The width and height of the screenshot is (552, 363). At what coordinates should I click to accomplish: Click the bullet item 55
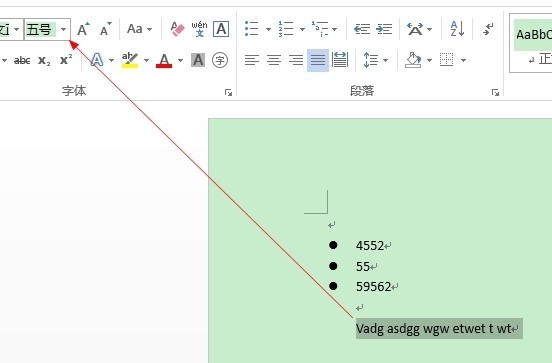(x=363, y=267)
